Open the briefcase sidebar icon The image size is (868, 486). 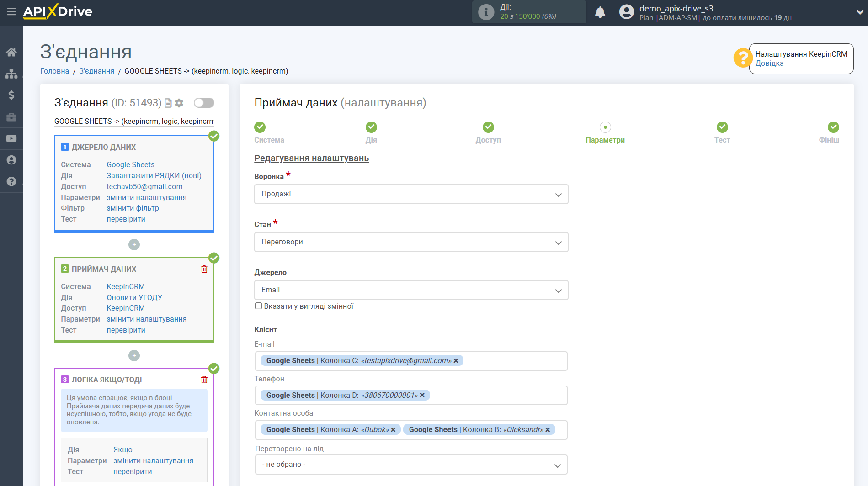(11, 117)
